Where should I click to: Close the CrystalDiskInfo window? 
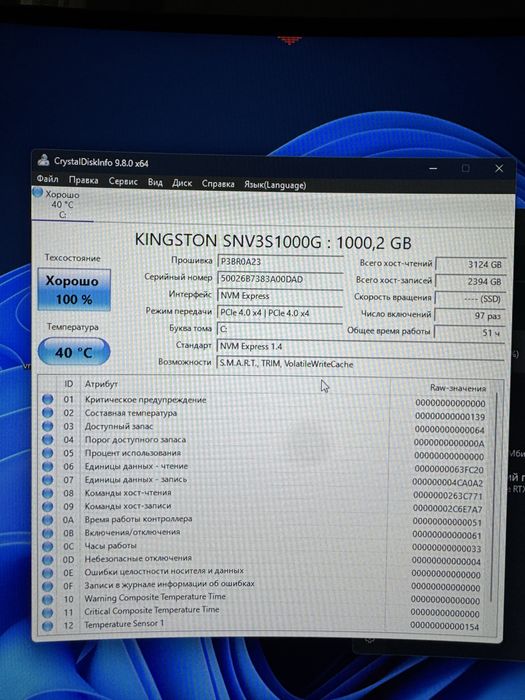point(499,168)
